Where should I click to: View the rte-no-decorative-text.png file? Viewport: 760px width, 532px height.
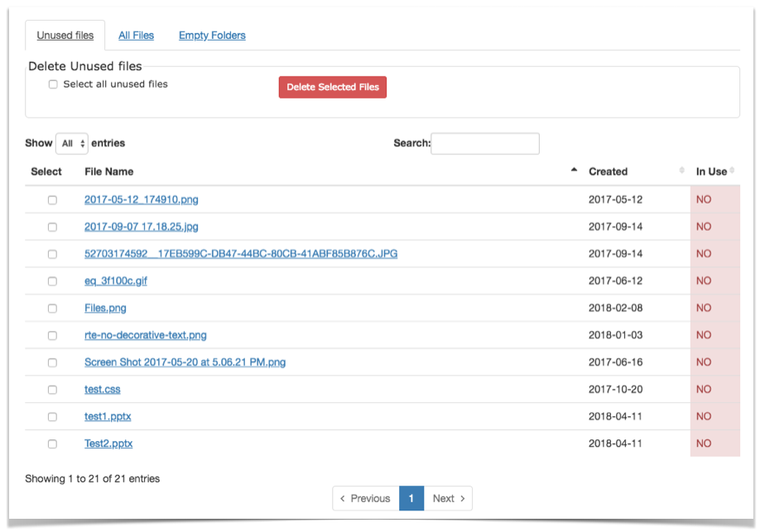(x=146, y=335)
